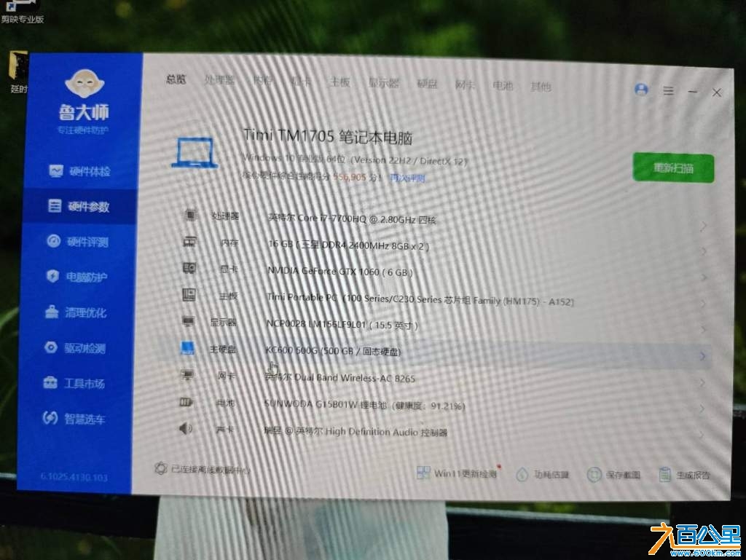Open 硬件评测 sidebar section

pos(77,242)
